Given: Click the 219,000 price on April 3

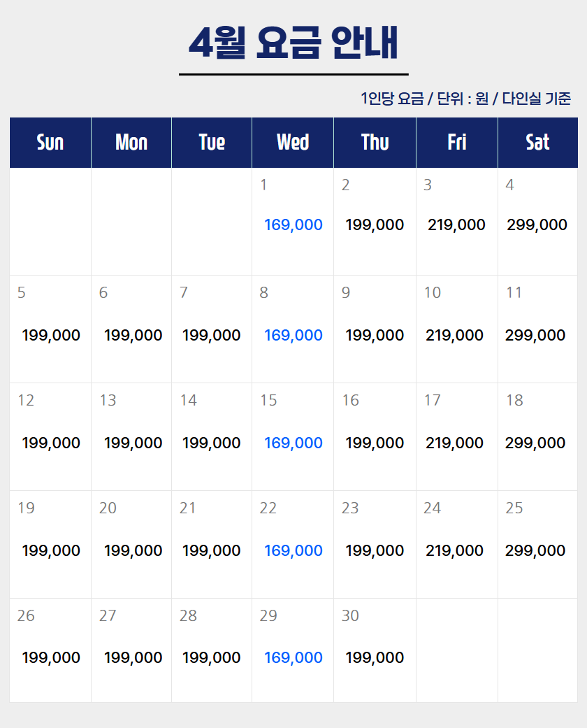Looking at the screenshot, I should (x=456, y=225).
